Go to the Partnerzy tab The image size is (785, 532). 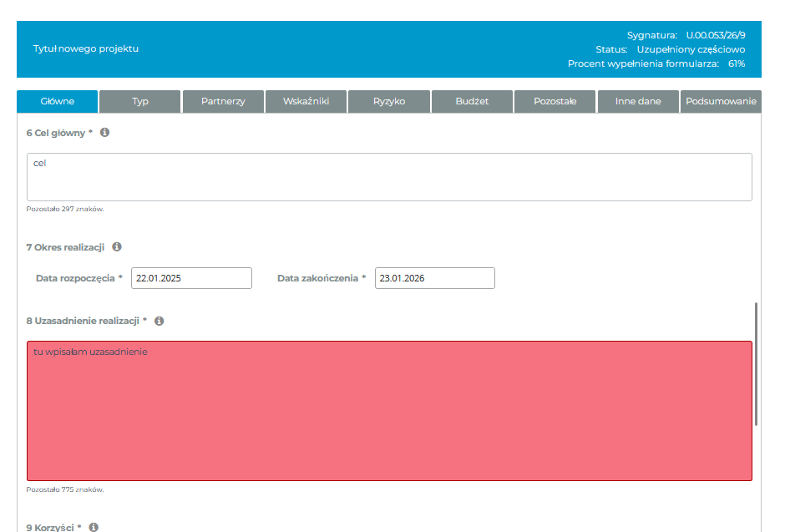pos(223,101)
